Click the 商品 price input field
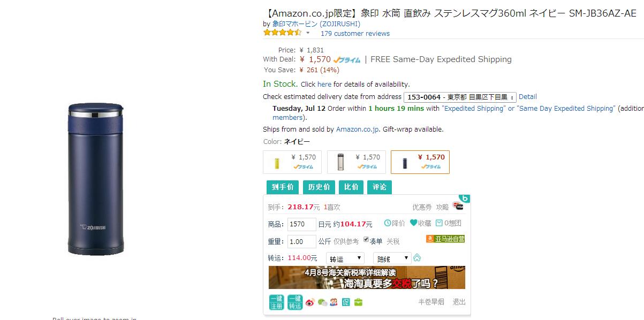Screen dimensions: 644x320 pos(302,224)
